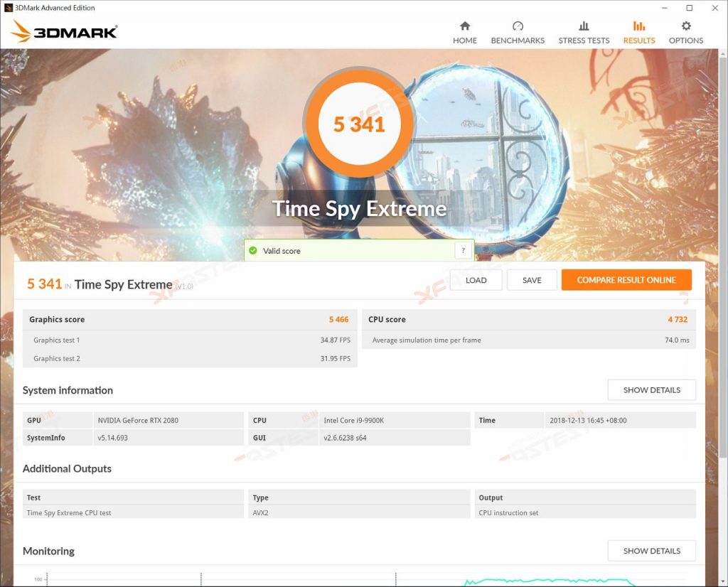This screenshot has height=587, width=728.
Task: Click the AVX2 type cell
Action: tap(260, 513)
